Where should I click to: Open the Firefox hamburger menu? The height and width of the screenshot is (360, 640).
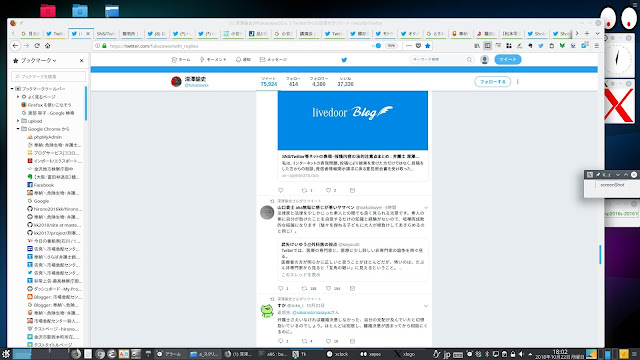596,46
